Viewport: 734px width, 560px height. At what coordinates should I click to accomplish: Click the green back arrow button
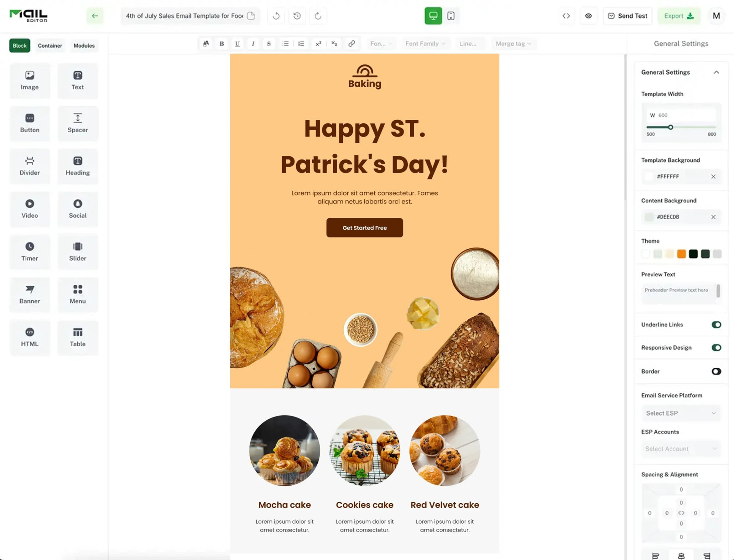(x=95, y=16)
